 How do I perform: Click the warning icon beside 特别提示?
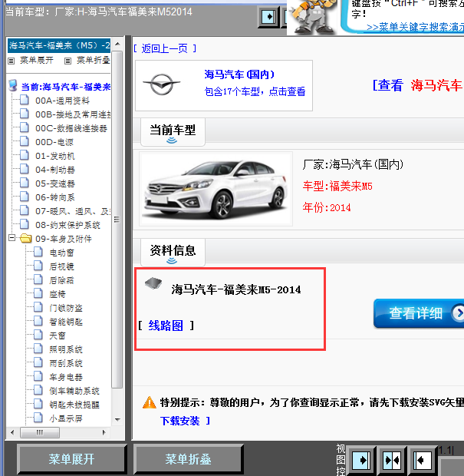tap(150, 402)
